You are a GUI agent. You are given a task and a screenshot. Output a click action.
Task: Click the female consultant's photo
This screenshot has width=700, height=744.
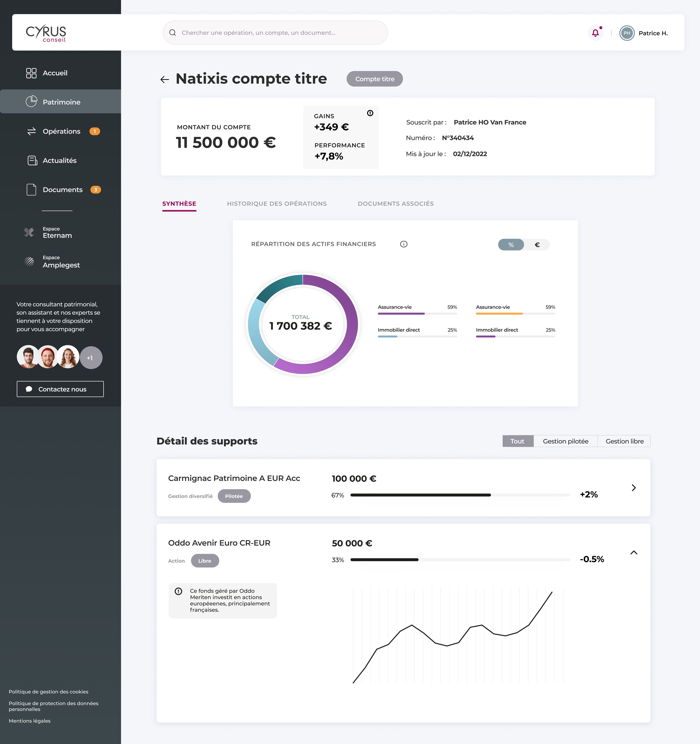[x=68, y=357]
